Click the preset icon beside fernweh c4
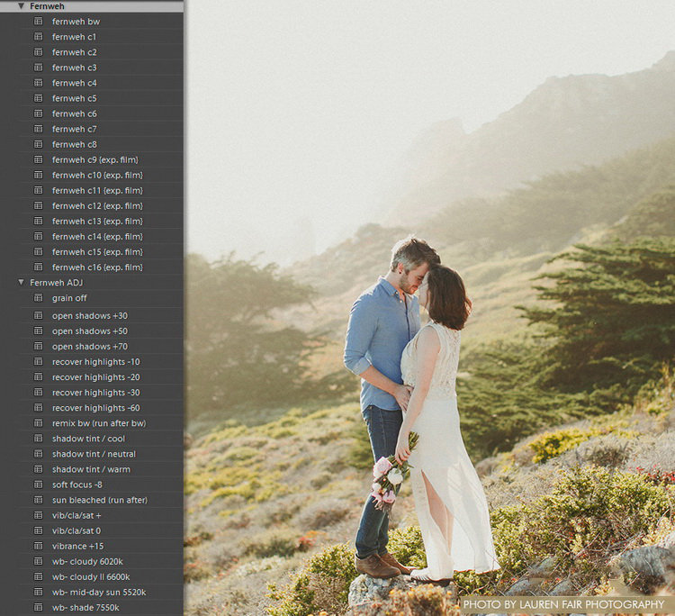Screen dimensions: 675x616 click(x=39, y=82)
